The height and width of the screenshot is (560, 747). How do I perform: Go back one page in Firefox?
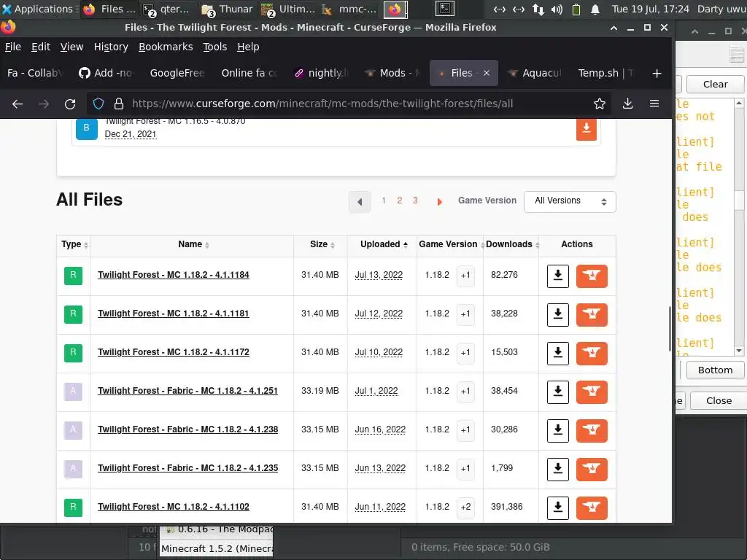(x=18, y=104)
